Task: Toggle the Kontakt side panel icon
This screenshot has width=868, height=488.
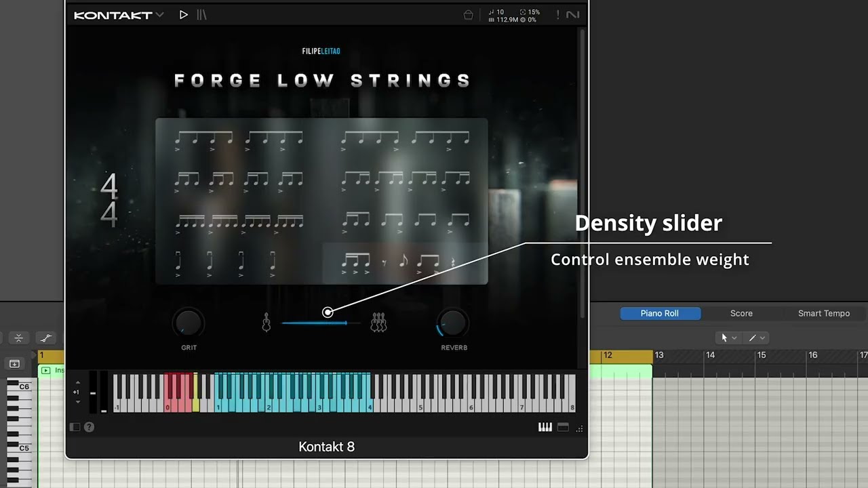Action: click(x=75, y=427)
